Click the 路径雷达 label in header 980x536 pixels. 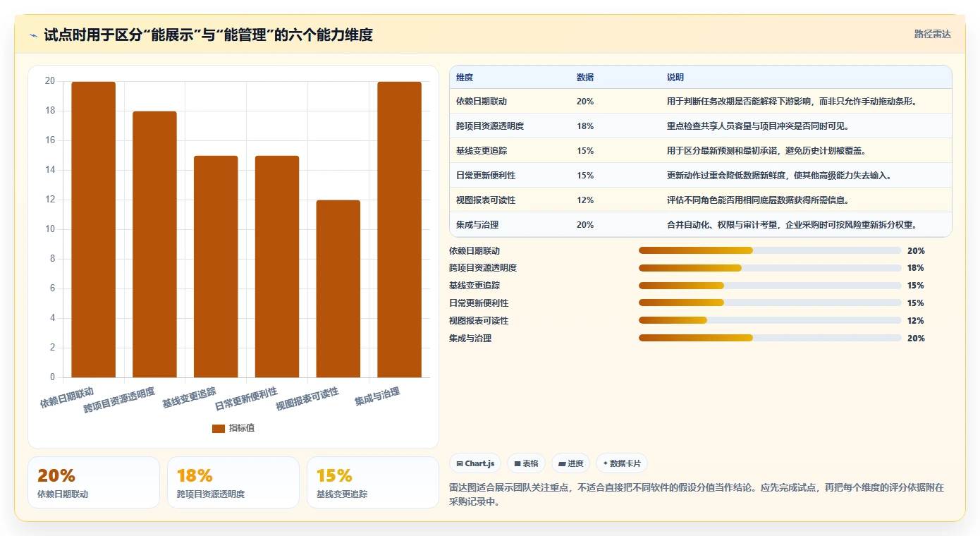[x=932, y=34]
